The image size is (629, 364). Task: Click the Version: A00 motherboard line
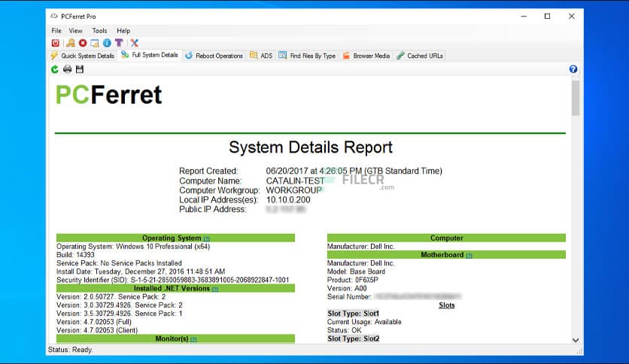(x=347, y=288)
